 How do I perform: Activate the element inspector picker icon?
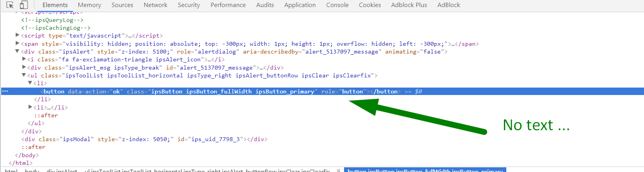coord(10,5)
